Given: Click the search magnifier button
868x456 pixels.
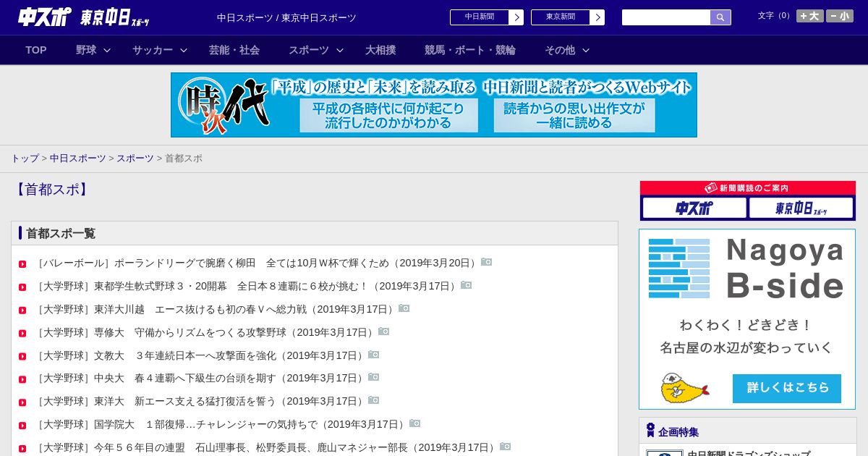Looking at the screenshot, I should point(720,17).
